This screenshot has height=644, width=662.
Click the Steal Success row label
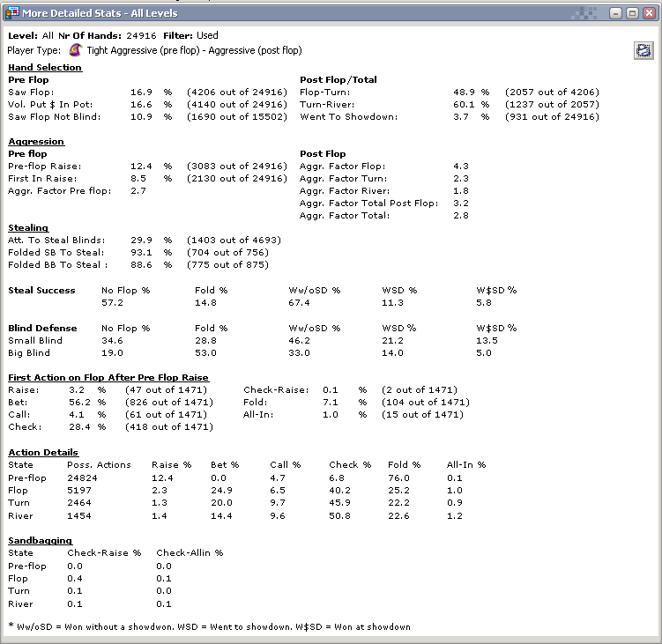(41, 290)
